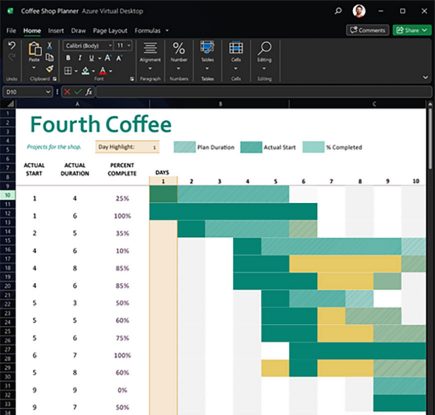Click the Select All corner triangle
The image size is (435, 415).
click(10, 104)
